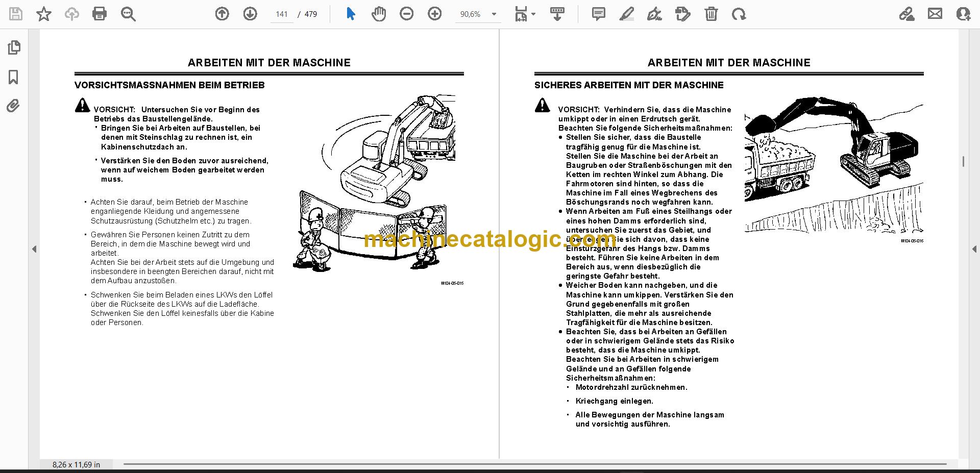980x473 pixels.
Task: Open the Page thumbnails panel
Action: click(14, 47)
